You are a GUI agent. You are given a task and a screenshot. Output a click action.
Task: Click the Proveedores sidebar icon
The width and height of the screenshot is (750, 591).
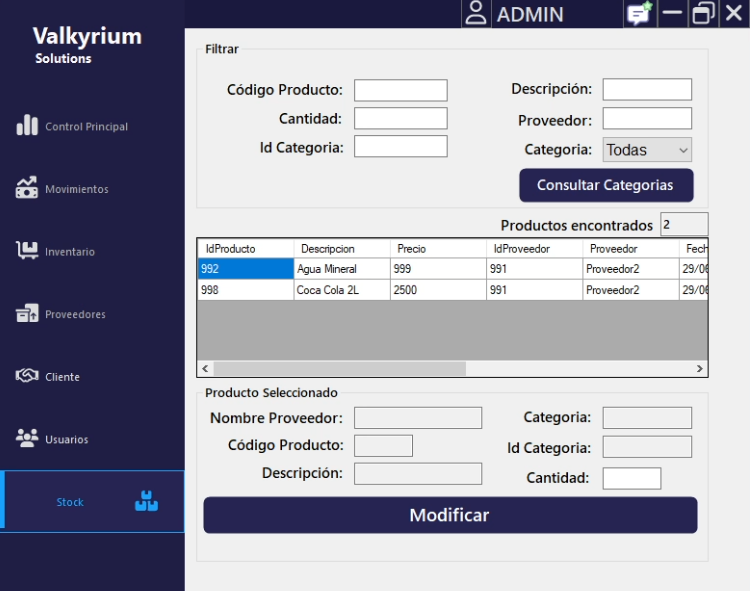click(x=27, y=314)
